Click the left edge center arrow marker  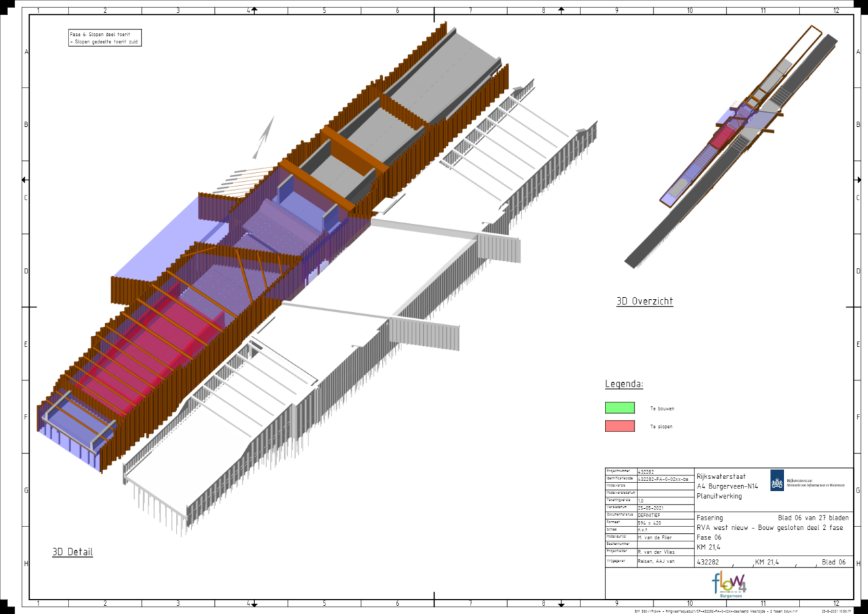(25, 180)
